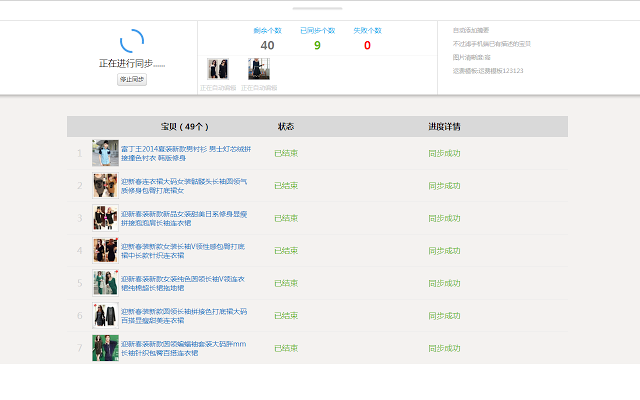Click 已结束 status in row 3
Image resolution: width=640 pixels, height=400 pixels.
click(286, 218)
